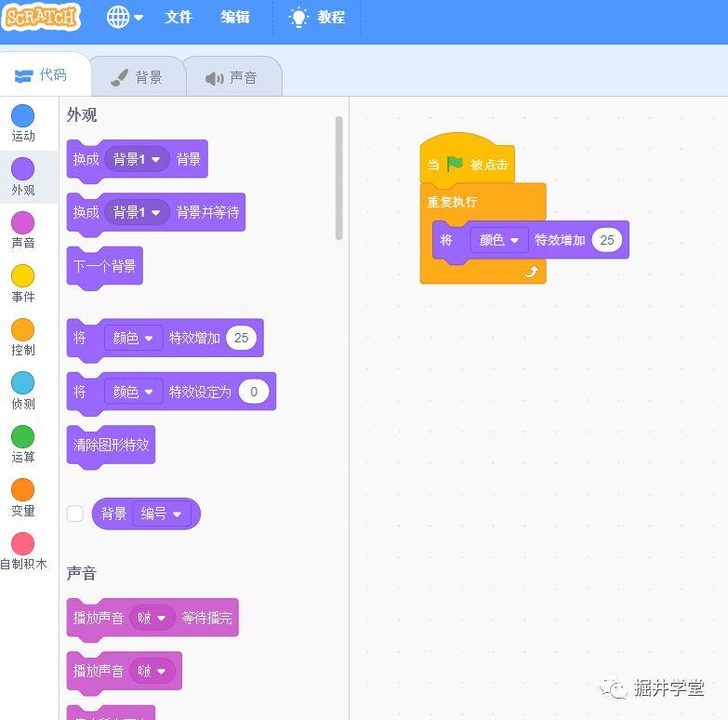Click the 下一个背景 block

104,266
